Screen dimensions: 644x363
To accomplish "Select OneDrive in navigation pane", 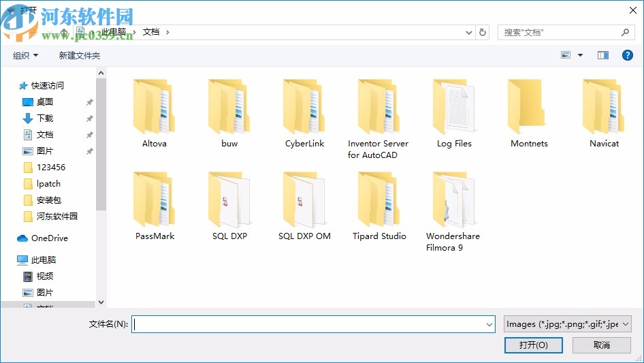I will (49, 238).
